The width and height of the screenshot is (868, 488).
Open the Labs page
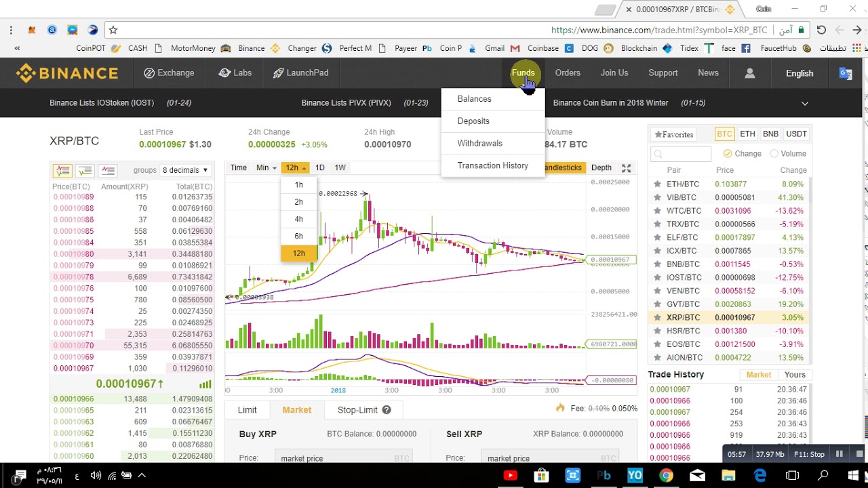click(x=235, y=73)
